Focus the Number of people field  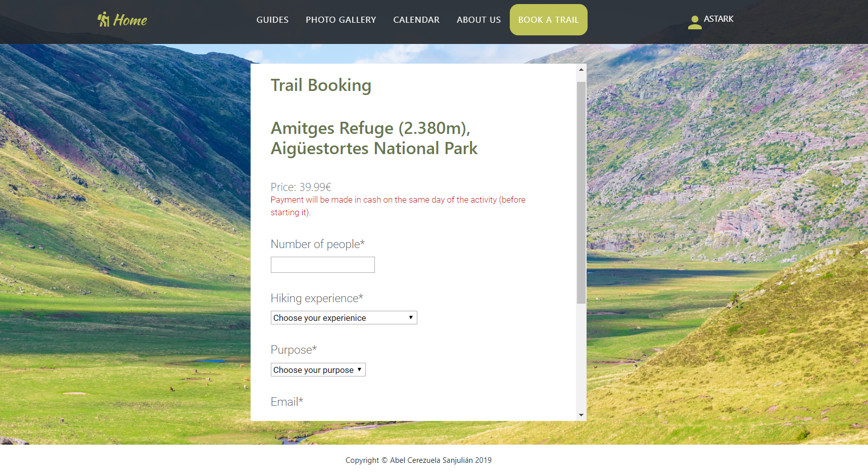coord(323,265)
